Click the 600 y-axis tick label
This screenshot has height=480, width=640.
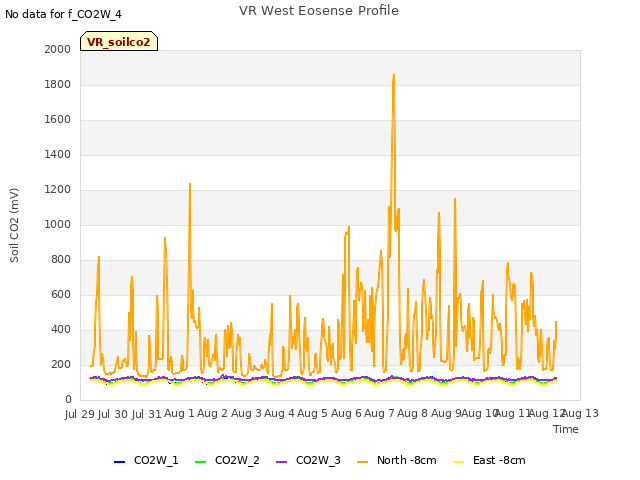[x=61, y=295]
